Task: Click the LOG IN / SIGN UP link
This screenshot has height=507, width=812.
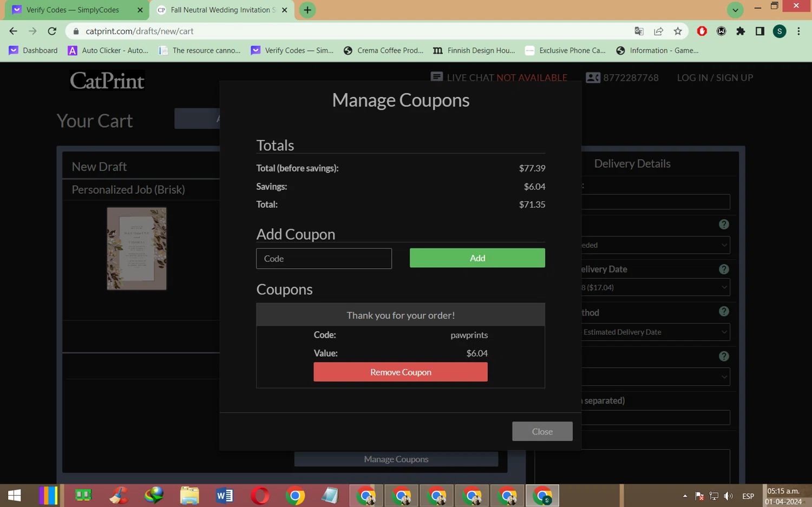Action: point(715,77)
